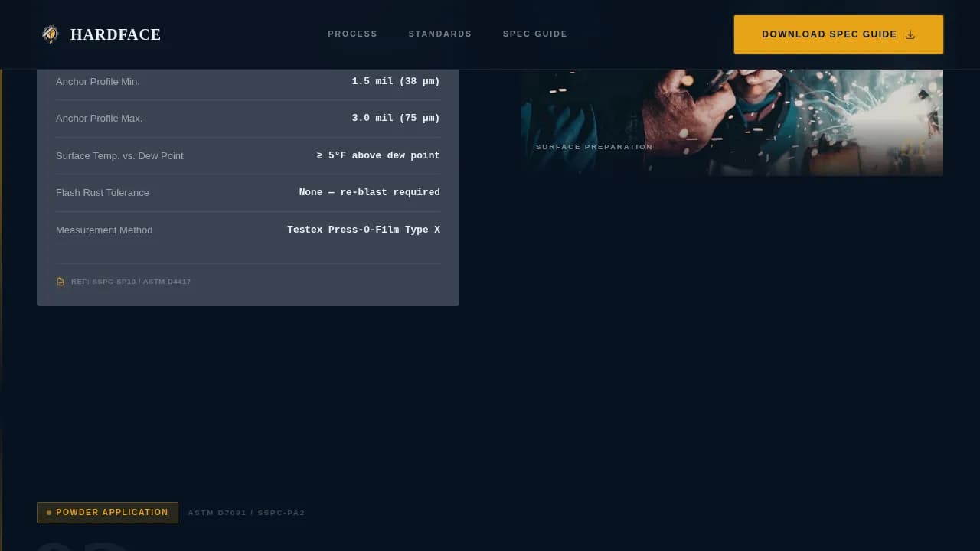Go to the Standards nav item

[439, 34]
